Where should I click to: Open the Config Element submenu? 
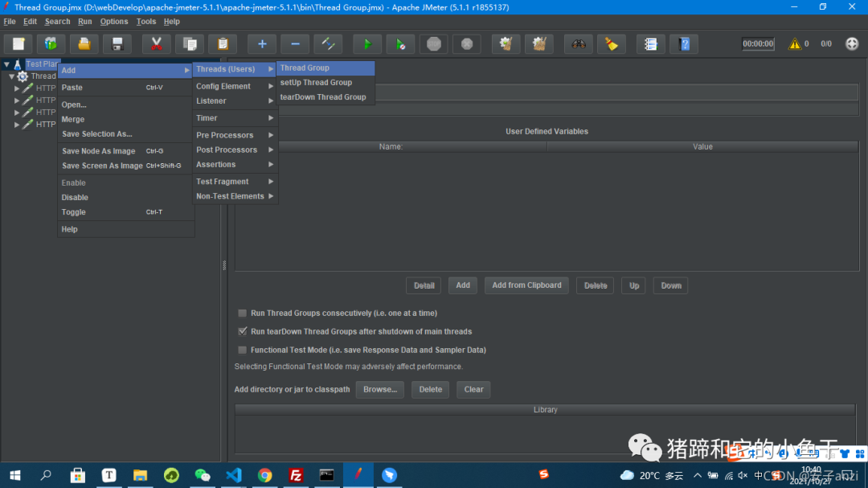coord(235,86)
